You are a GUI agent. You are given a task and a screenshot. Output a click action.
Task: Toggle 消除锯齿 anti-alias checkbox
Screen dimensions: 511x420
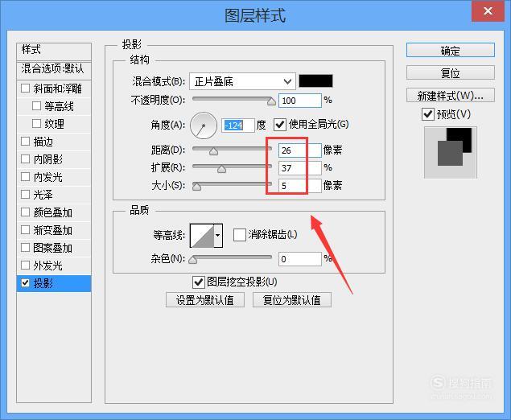click(x=240, y=235)
